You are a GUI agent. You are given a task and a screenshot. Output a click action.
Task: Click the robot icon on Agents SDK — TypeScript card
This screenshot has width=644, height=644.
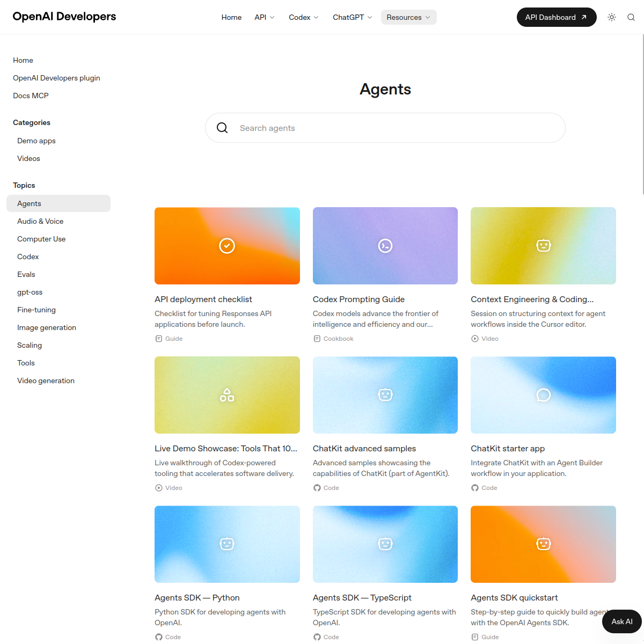[385, 544]
